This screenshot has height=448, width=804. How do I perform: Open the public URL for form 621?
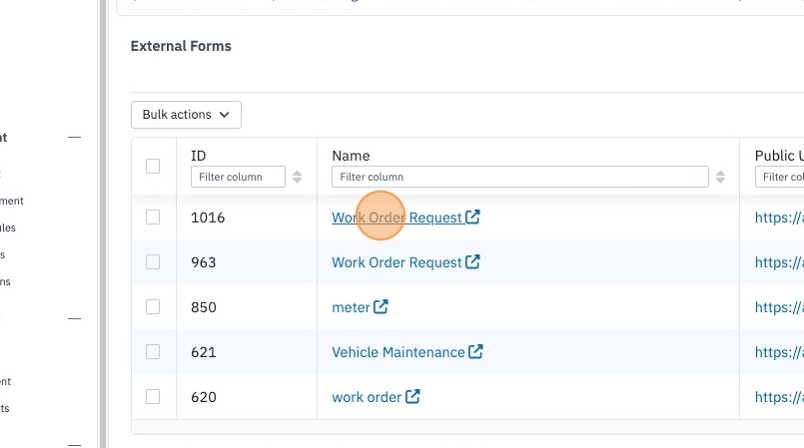[x=779, y=352]
